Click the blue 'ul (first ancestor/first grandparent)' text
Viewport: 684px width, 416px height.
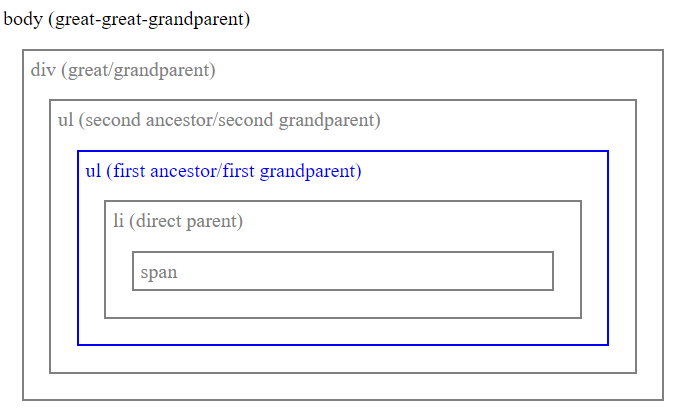tap(223, 171)
